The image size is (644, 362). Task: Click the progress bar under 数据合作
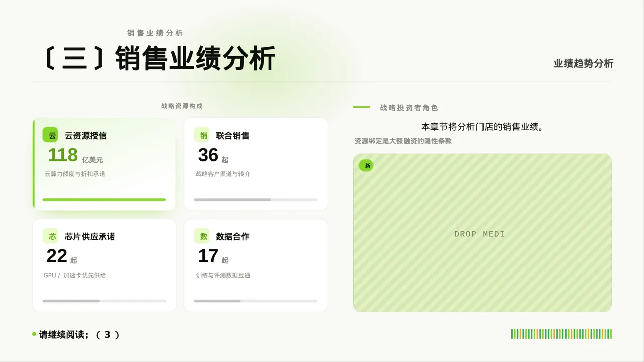click(x=256, y=301)
